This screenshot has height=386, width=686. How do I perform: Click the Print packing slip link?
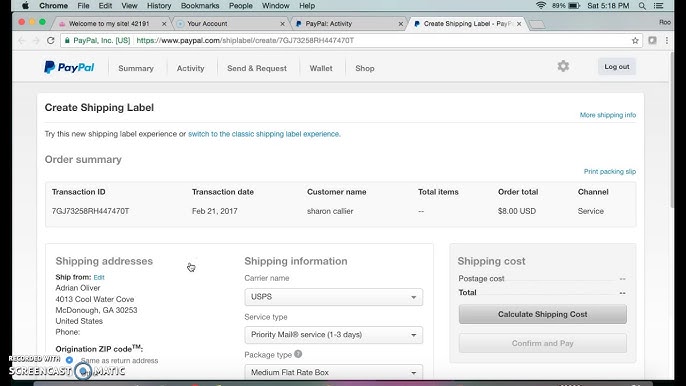[610, 172]
